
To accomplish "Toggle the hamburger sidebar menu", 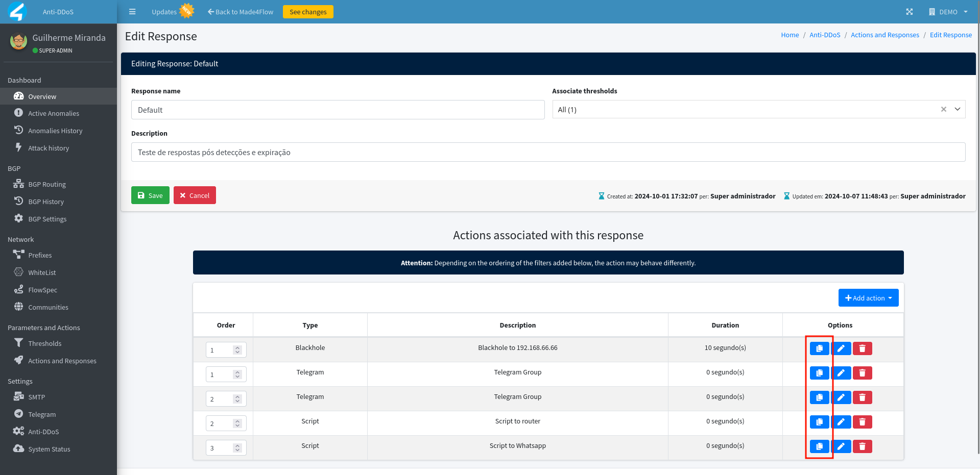I will [132, 12].
